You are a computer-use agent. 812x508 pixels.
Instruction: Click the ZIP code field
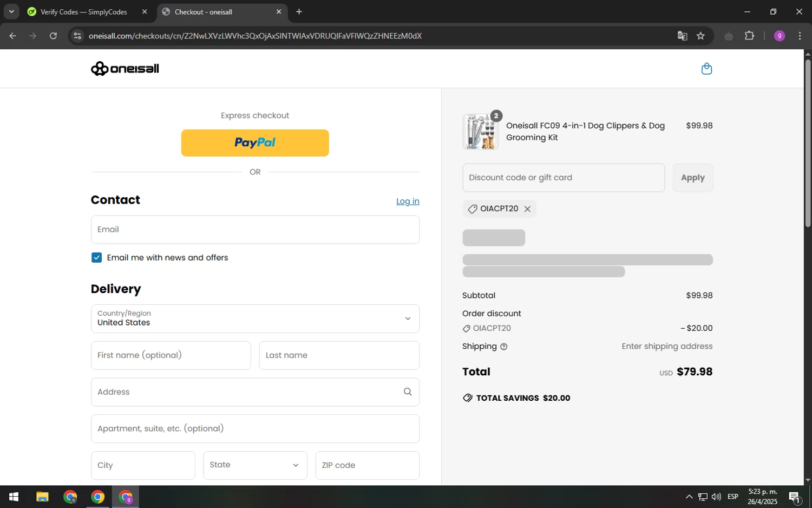point(368,465)
